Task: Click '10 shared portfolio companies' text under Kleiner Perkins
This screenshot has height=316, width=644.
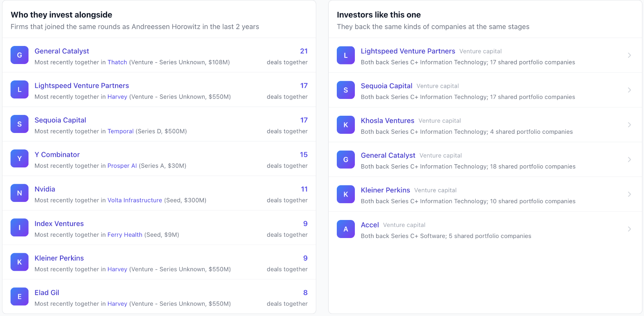Action: pyautogui.click(x=533, y=201)
